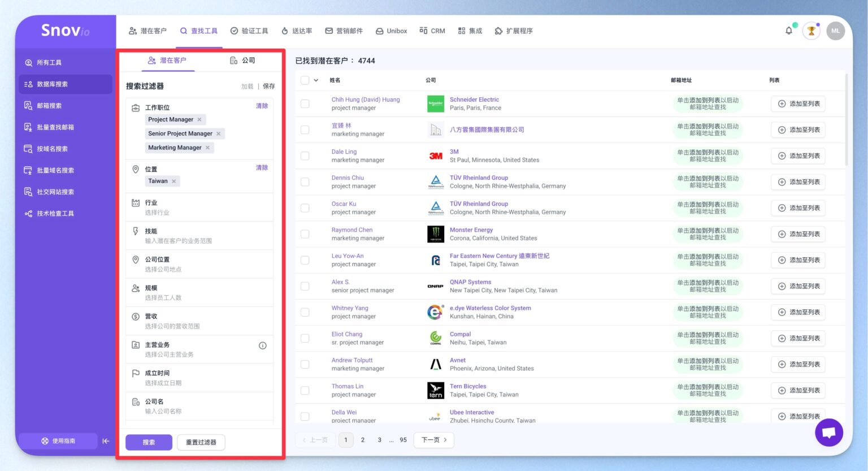Open the Schneider Electric company link
Screen dimensions: 868x471
pos(474,100)
